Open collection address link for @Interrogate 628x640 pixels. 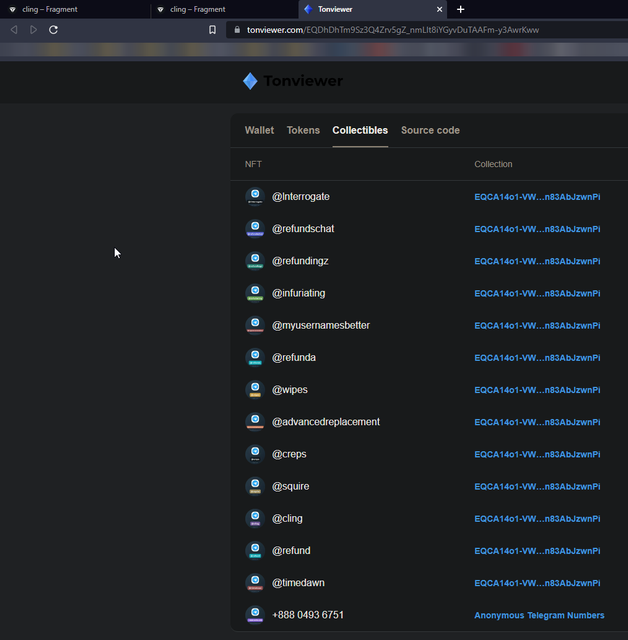click(537, 197)
